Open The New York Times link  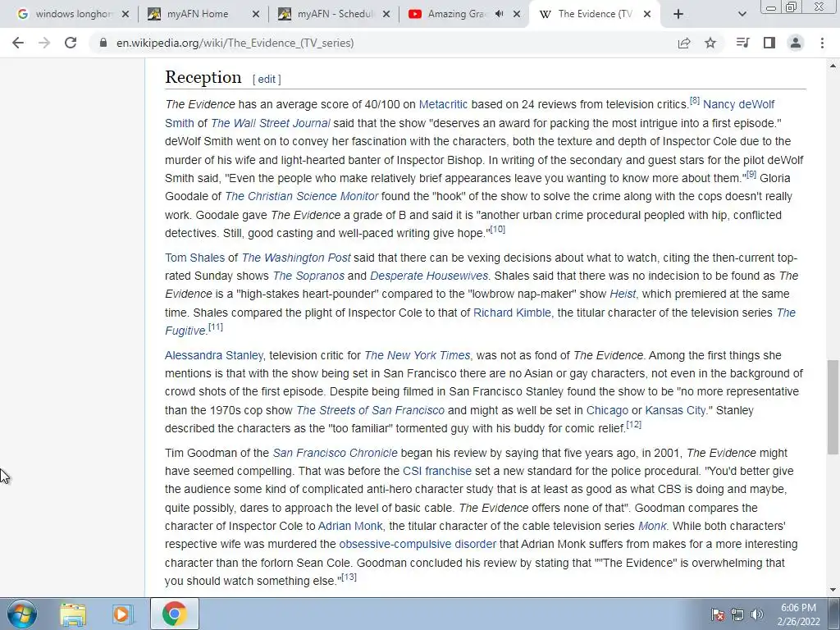[418, 356]
